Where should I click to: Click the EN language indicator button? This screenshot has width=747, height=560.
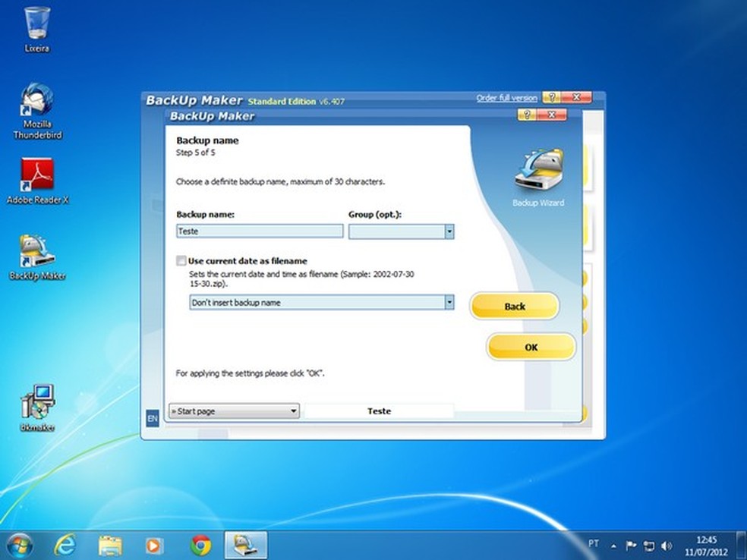152,418
